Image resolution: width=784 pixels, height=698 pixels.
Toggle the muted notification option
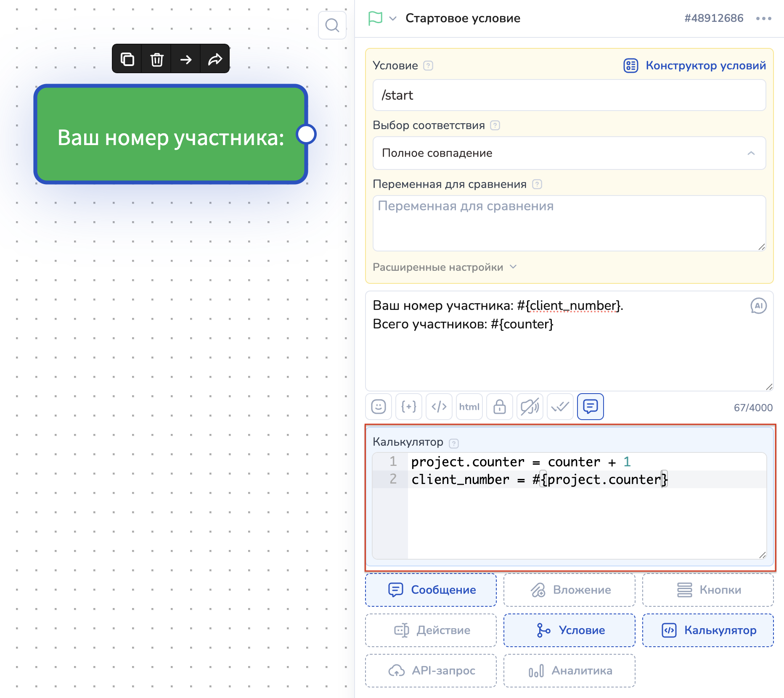click(530, 407)
